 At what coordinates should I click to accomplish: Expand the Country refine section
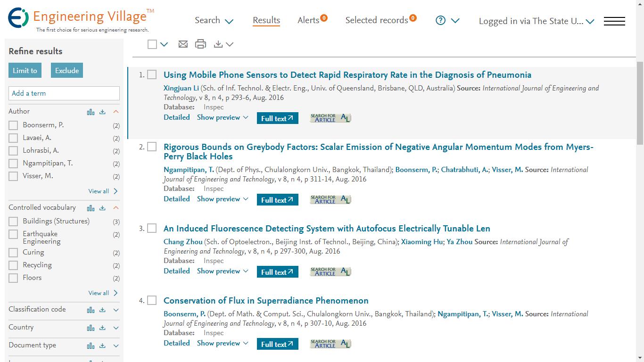click(x=116, y=328)
